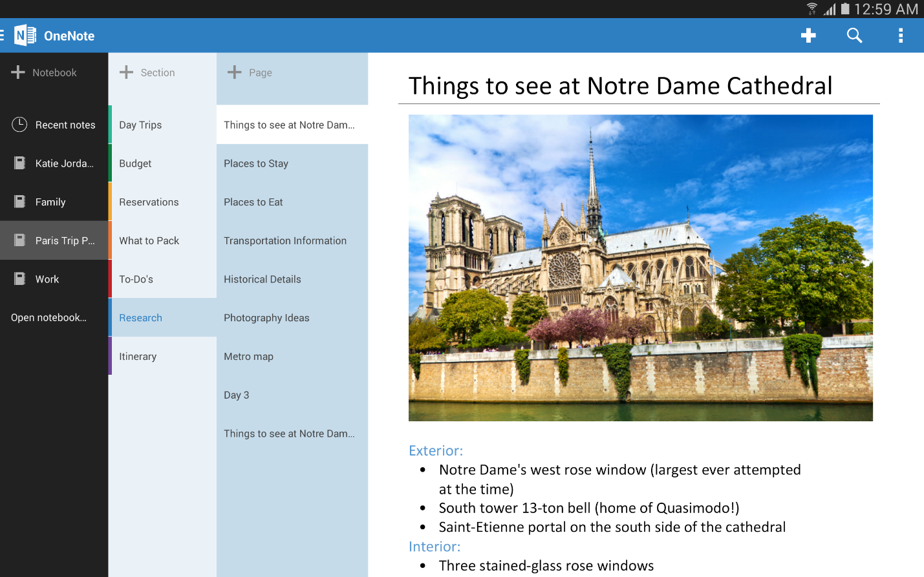Add a new notebook using the Notebook plus icon
This screenshot has height=577, width=924.
click(17, 72)
